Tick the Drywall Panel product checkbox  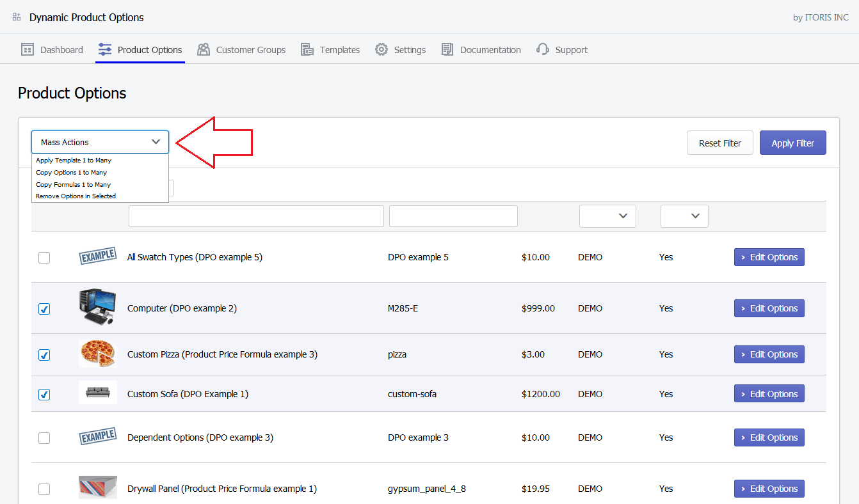point(44,489)
